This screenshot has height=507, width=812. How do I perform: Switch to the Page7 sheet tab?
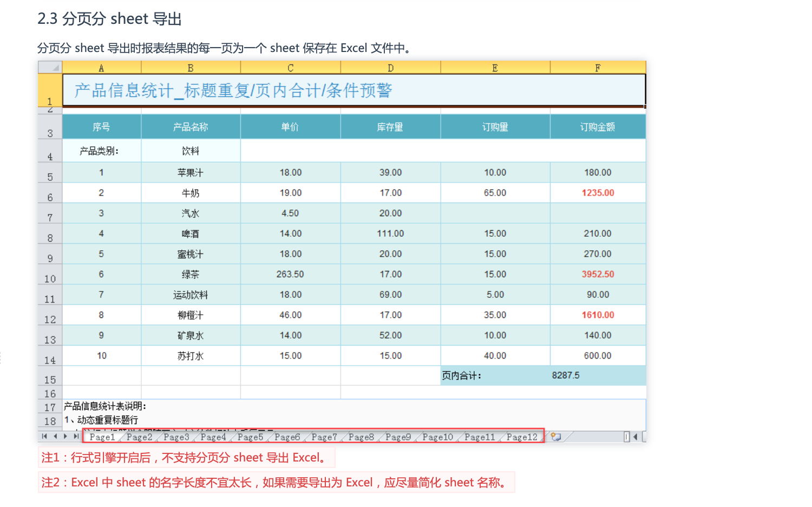coord(324,437)
